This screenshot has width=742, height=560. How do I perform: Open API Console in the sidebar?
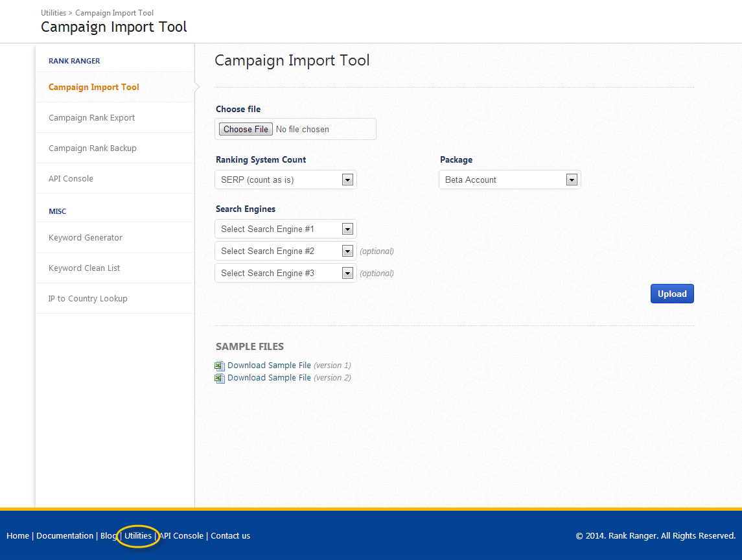(71, 178)
